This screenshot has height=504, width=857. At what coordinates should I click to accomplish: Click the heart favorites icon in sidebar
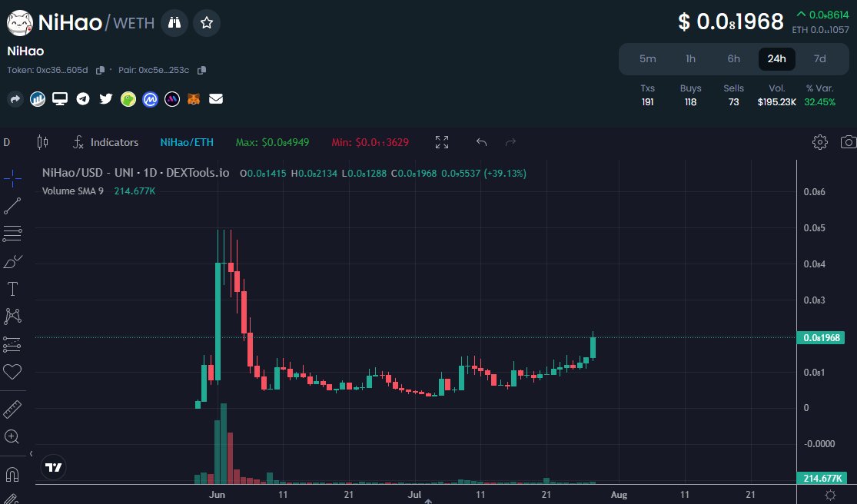point(12,372)
